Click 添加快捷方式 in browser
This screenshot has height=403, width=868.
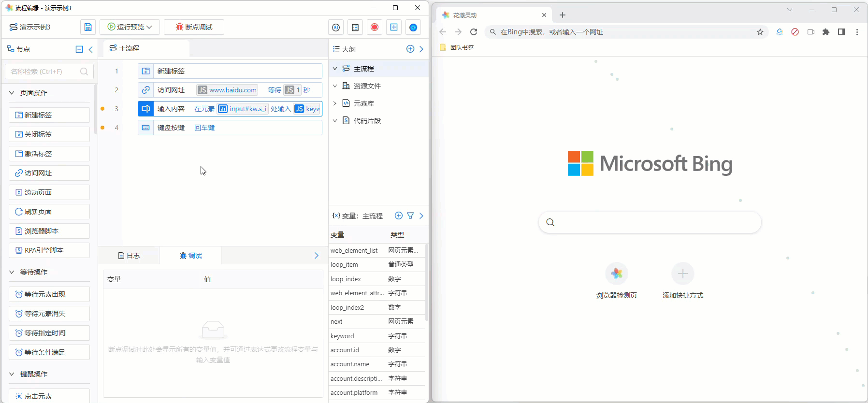683,281
